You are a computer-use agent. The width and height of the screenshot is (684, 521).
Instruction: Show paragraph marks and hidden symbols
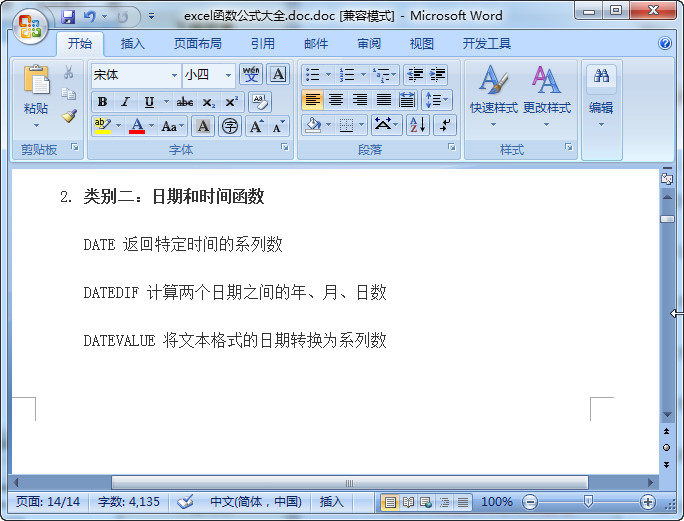(445, 126)
